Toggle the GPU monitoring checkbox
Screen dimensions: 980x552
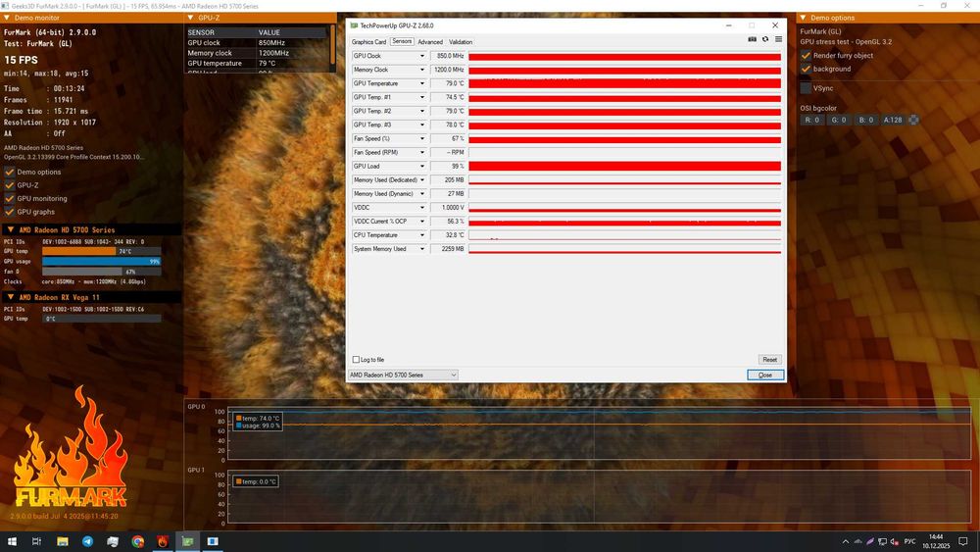[x=10, y=198]
